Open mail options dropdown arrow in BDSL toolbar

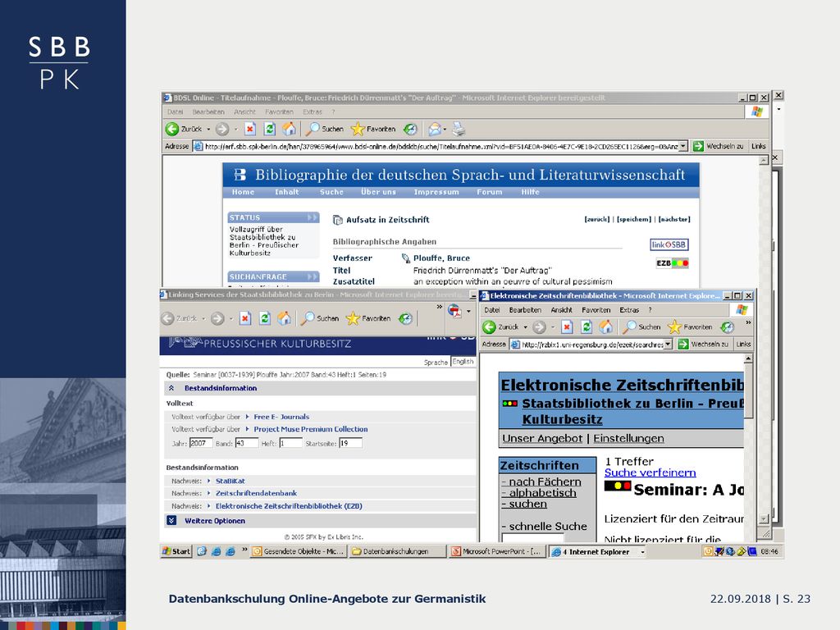(445, 129)
